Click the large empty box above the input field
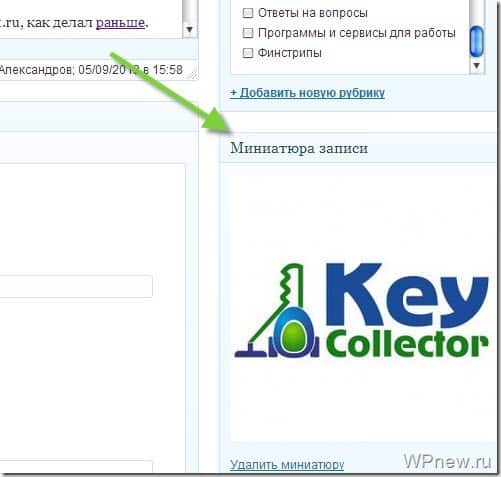This screenshot has width=501, height=477. point(92,218)
